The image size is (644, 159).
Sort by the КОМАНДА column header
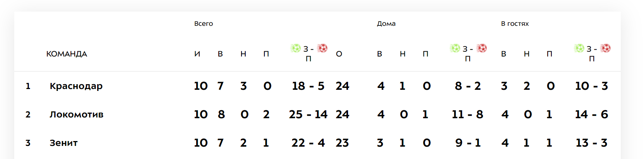coord(67,54)
